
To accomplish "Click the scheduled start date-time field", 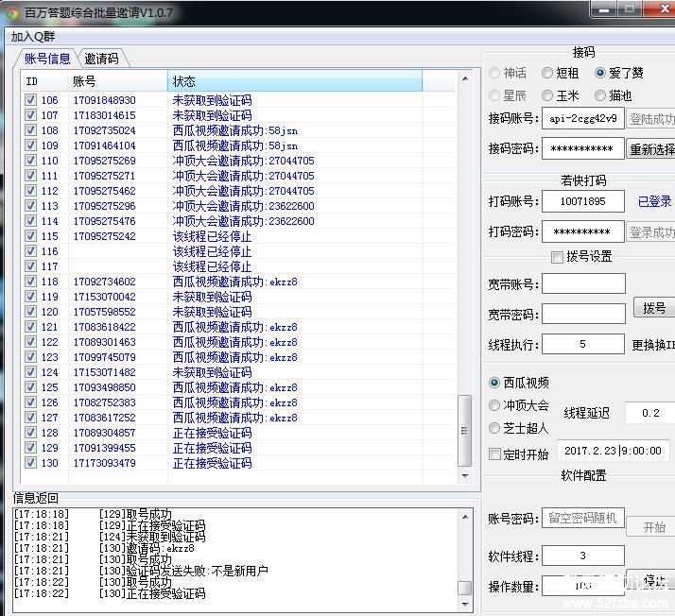I will tap(614, 452).
